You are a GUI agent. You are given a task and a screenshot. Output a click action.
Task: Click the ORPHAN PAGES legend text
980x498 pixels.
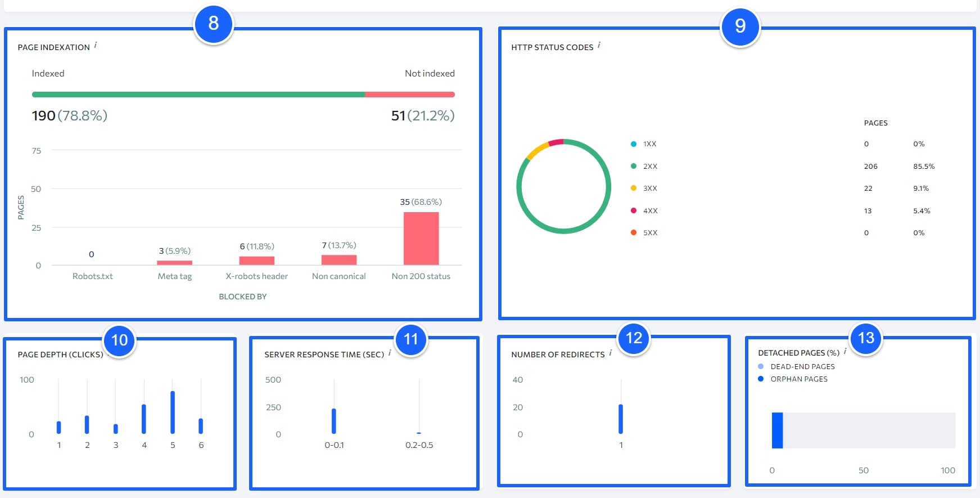(x=799, y=379)
